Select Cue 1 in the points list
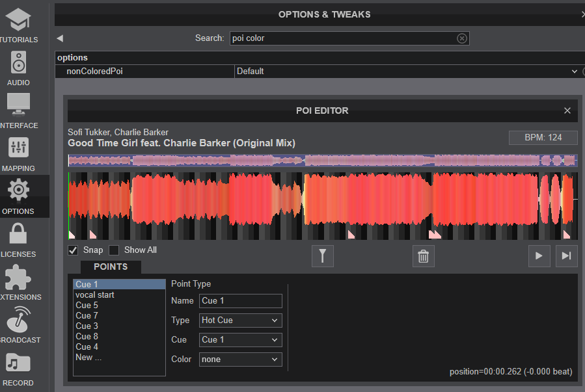 (x=119, y=284)
